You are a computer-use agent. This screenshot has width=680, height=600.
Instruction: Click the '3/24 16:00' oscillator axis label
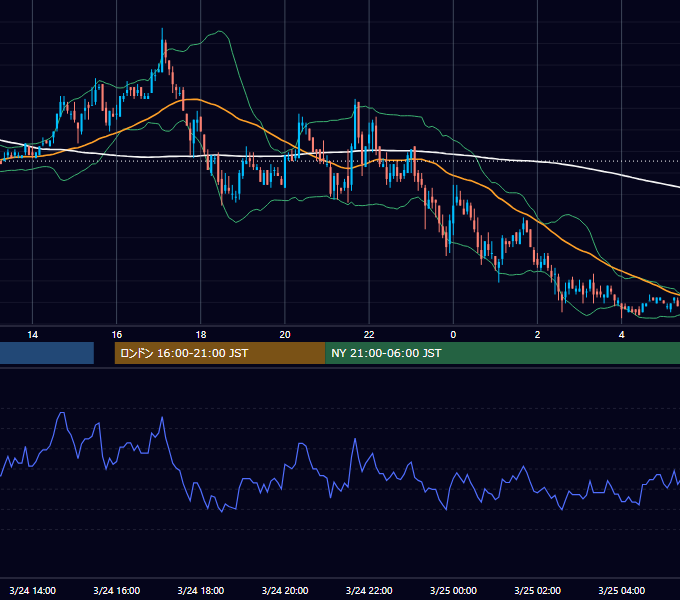pos(117,590)
